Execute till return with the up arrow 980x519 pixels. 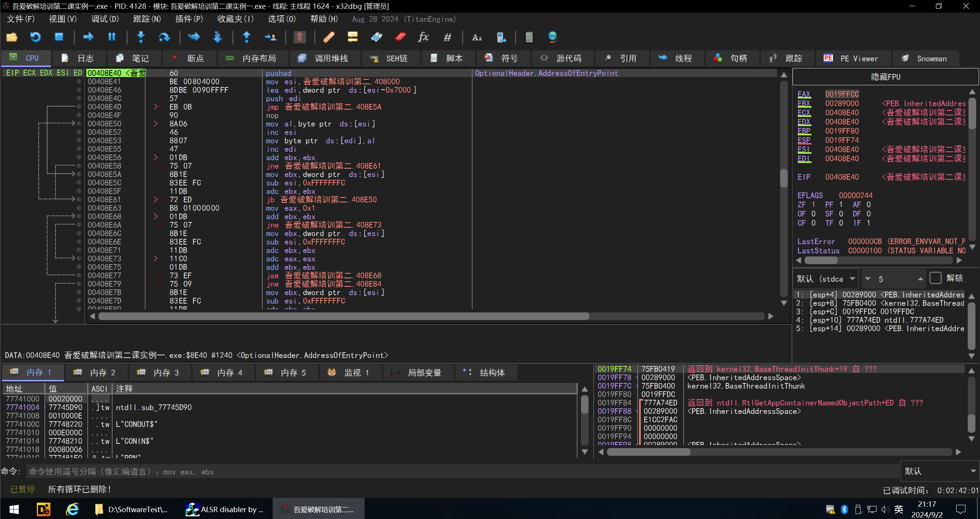coord(247,37)
